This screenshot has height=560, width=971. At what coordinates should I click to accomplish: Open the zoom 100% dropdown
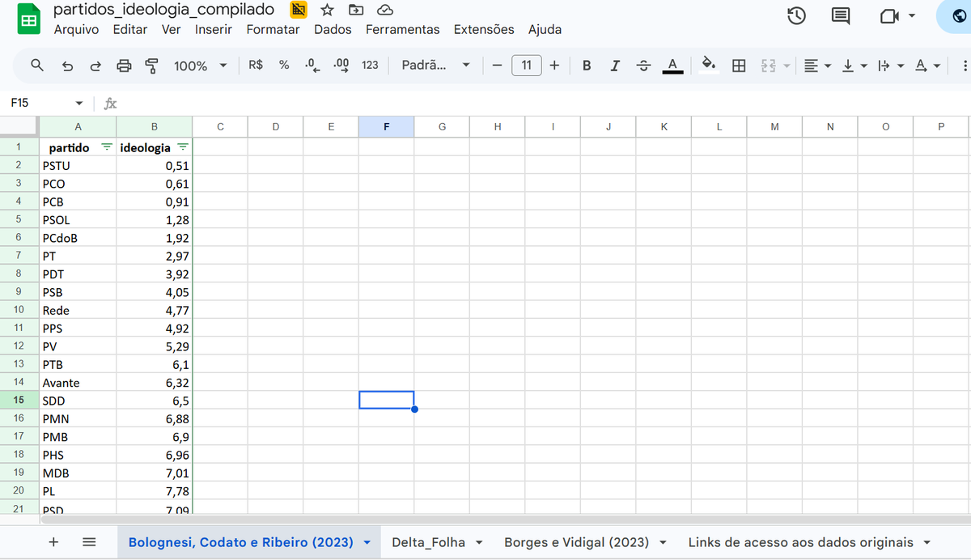click(x=200, y=66)
